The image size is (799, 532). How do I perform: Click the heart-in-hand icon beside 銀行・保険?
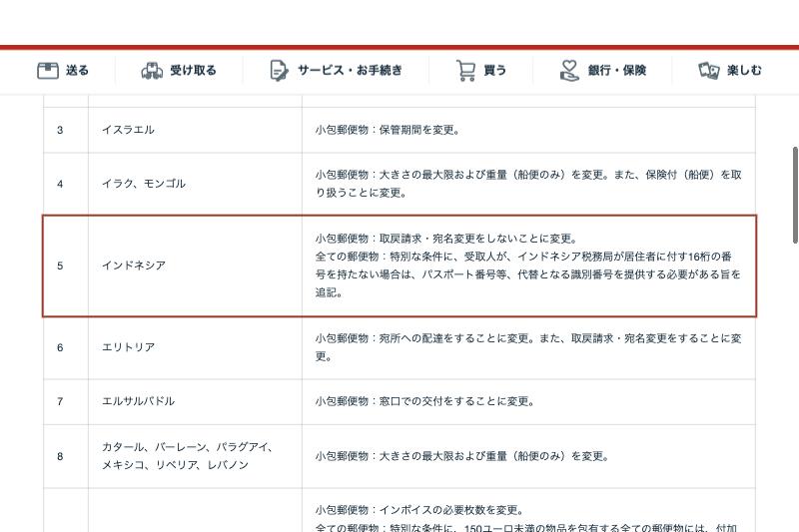(569, 70)
